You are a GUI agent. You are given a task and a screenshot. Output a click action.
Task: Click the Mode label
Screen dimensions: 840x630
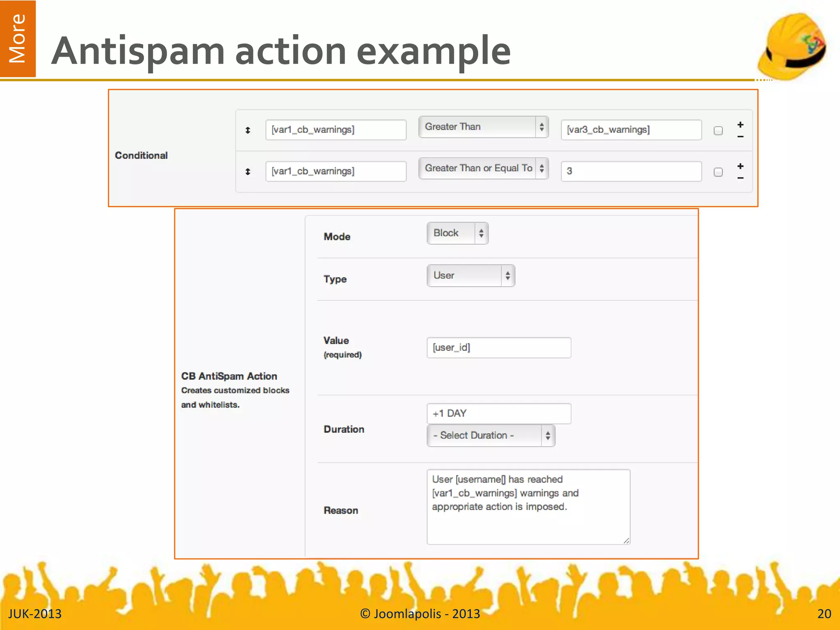[337, 237]
